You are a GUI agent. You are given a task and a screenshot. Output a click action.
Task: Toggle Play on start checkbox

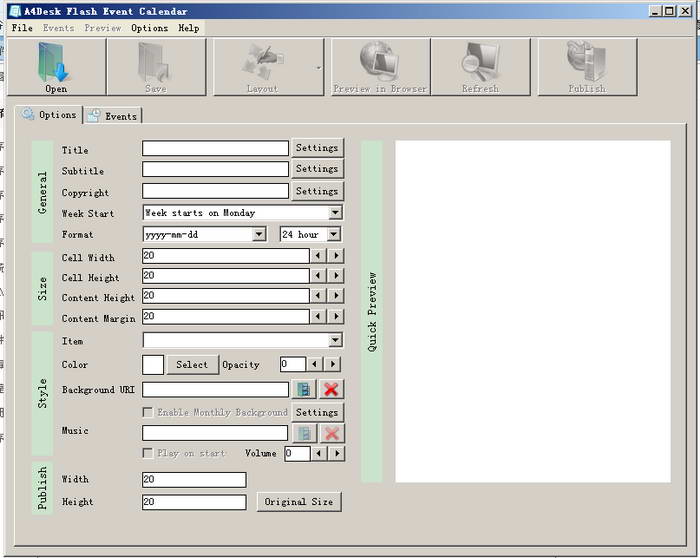pos(147,453)
